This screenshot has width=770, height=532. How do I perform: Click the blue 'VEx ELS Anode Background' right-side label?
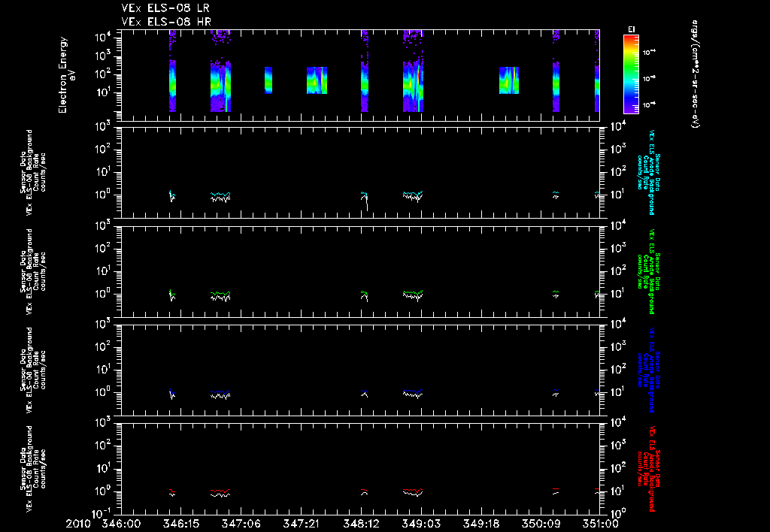coord(652,370)
